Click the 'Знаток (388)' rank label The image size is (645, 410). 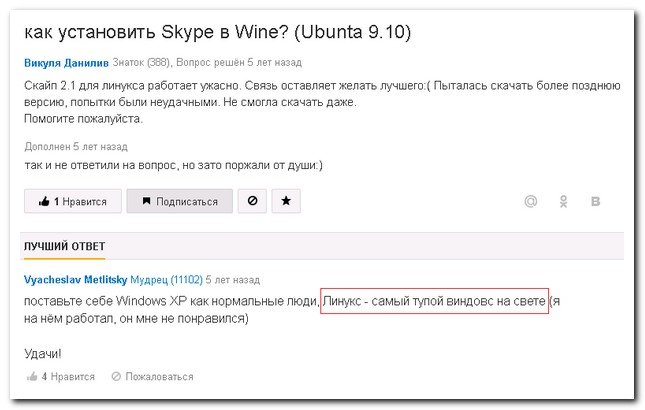tap(142, 63)
